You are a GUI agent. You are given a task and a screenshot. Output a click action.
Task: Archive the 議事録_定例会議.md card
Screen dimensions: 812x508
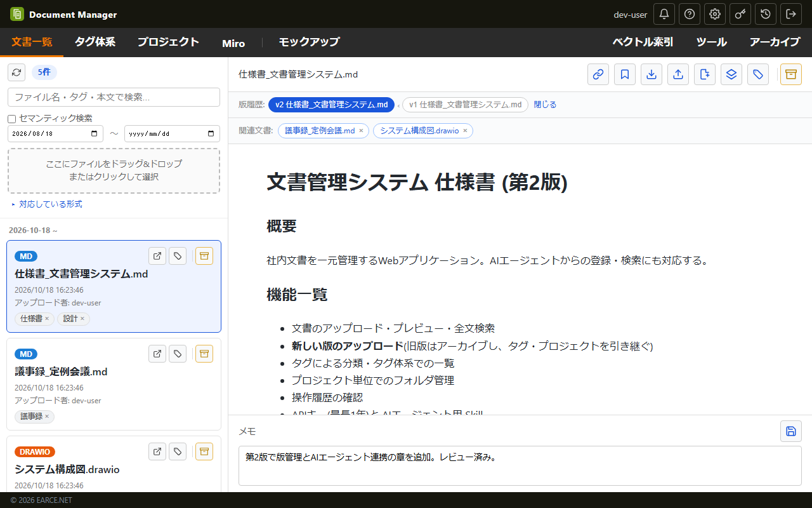[x=204, y=354]
